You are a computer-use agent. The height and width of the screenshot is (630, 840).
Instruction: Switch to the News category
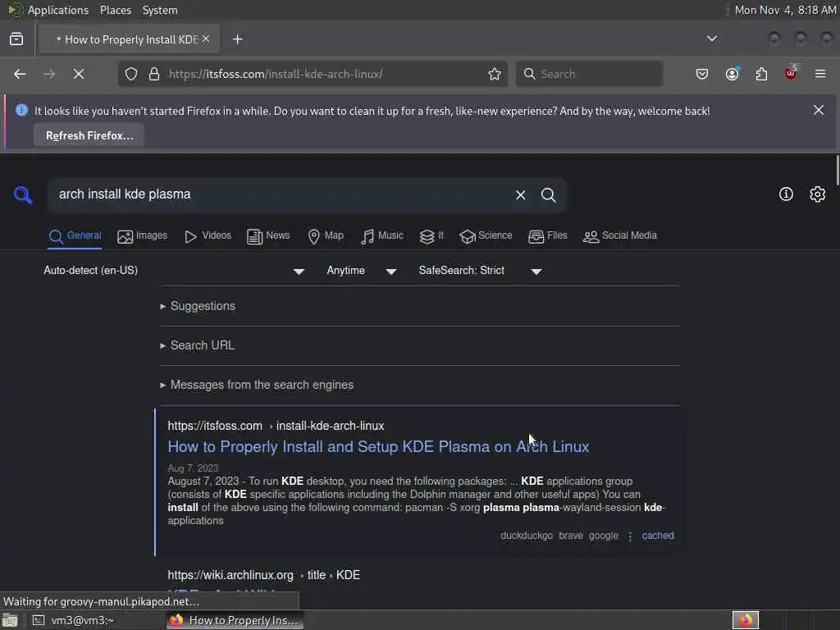point(268,235)
